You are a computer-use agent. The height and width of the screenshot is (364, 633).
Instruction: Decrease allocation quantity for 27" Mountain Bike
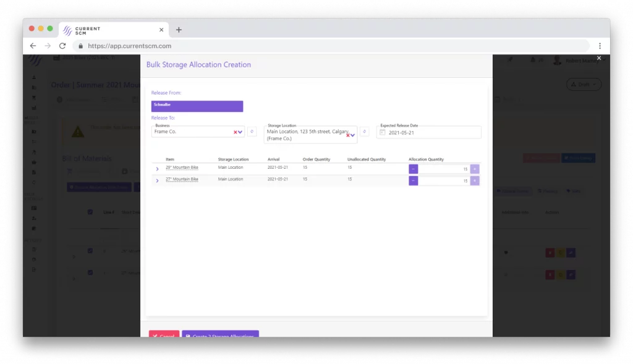413,180
